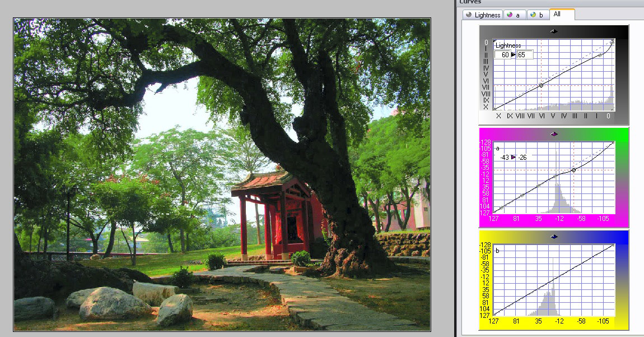Select the circled control point on the a curve

tap(574, 170)
